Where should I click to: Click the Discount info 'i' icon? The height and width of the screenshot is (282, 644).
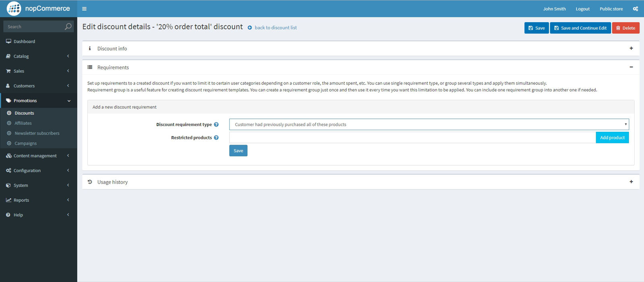(x=90, y=48)
